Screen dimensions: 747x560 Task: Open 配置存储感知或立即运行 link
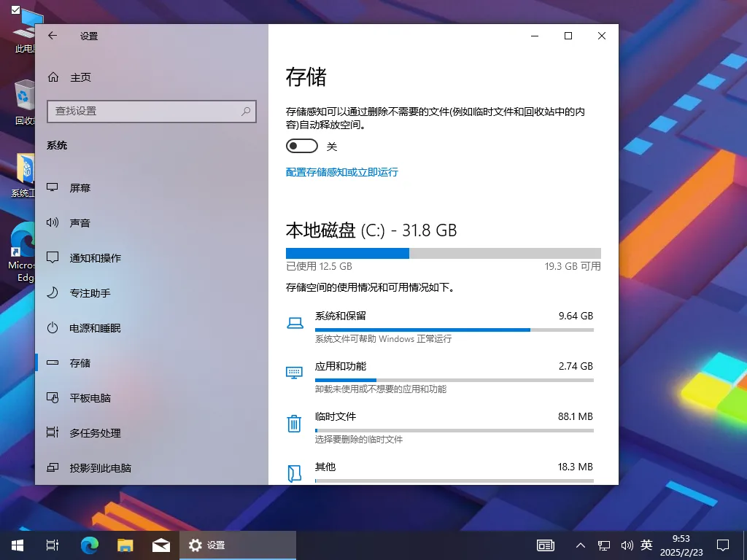[342, 172]
